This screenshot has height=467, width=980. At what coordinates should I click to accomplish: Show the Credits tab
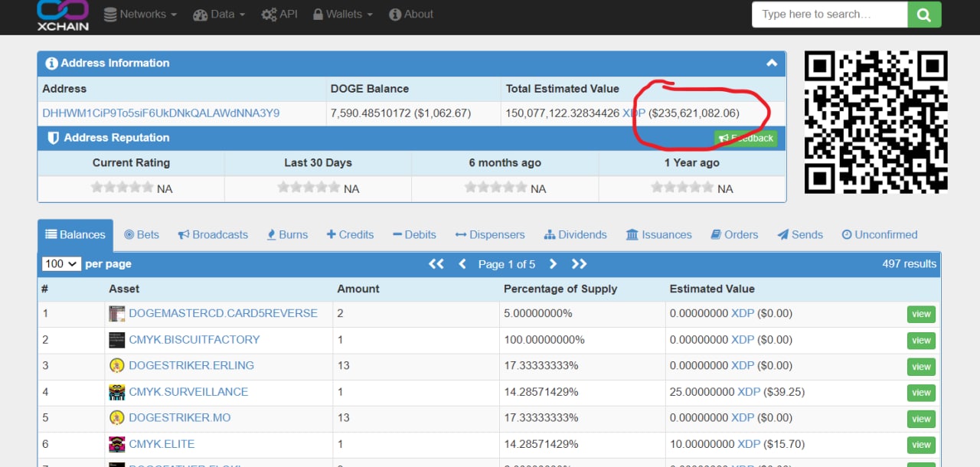[350, 235]
